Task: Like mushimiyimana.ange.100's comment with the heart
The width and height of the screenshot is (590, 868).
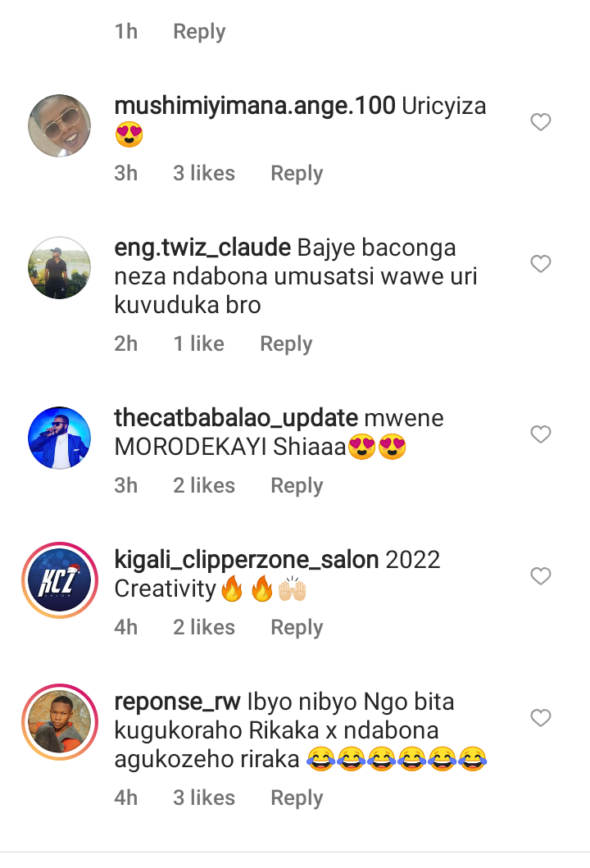Action: [x=540, y=123]
